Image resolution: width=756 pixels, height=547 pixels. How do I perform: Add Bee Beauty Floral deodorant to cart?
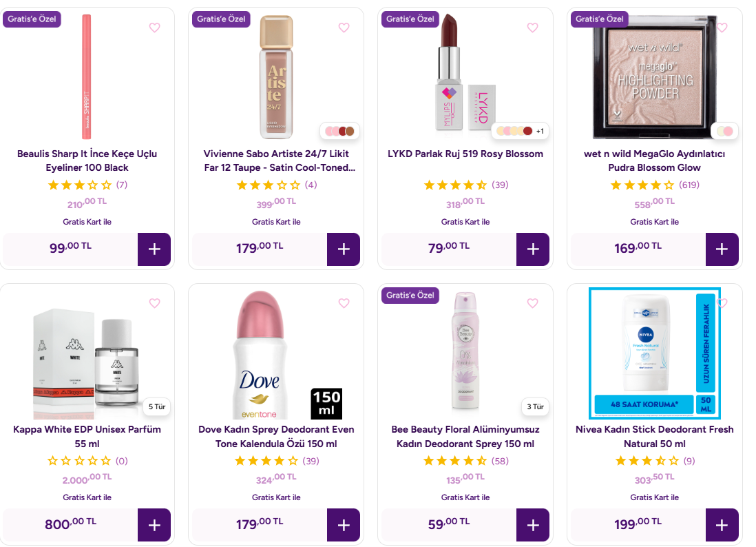[x=533, y=525]
